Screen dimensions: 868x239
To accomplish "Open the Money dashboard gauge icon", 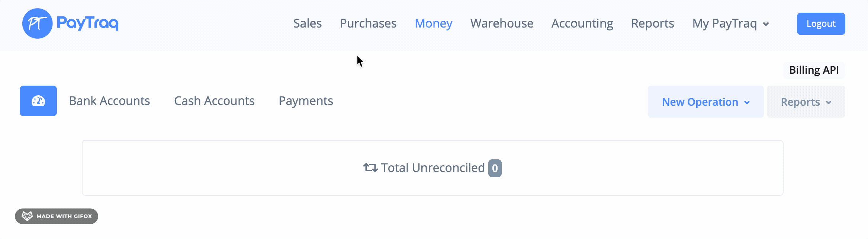I will point(38,101).
